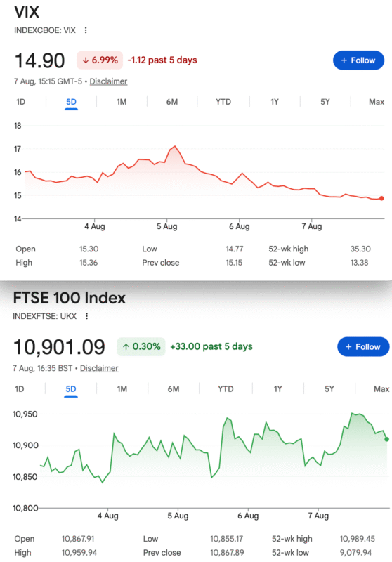Follow the VIX index
This screenshot has height=562, width=392.
click(359, 60)
